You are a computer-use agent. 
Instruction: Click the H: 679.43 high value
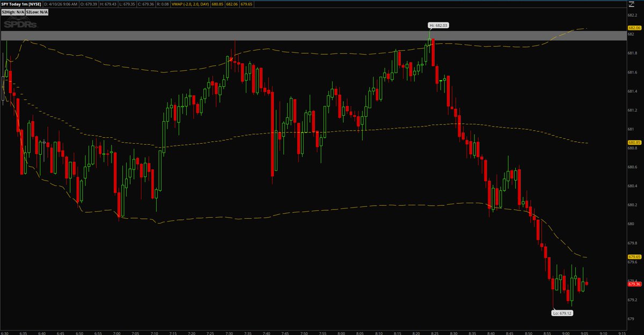tap(108, 4)
